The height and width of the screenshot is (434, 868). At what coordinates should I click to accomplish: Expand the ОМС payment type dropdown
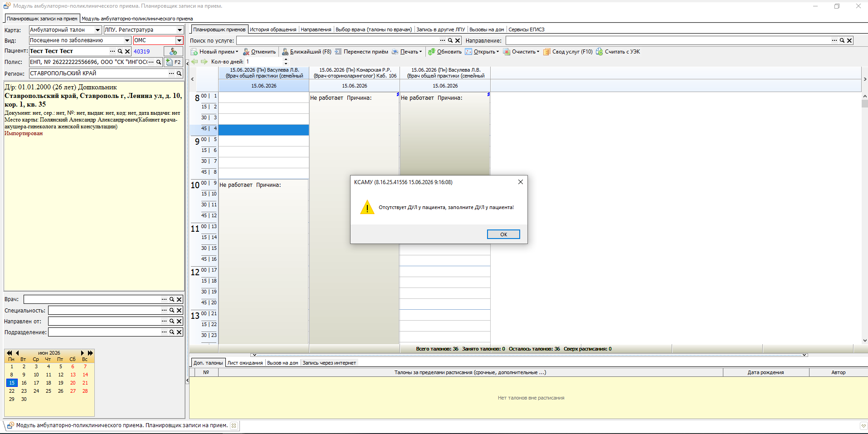click(x=179, y=40)
